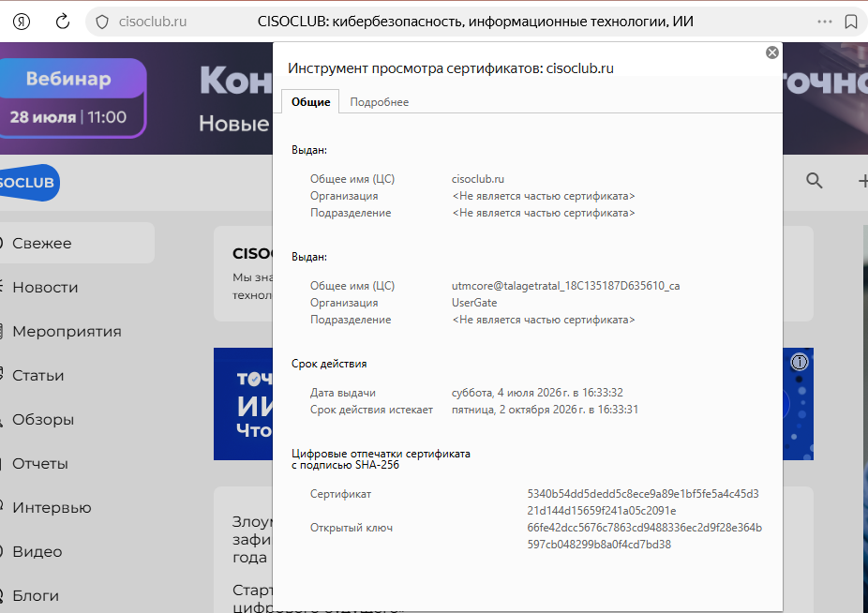Open the Интервью sidebar section
The image size is (868, 613).
coord(52,508)
